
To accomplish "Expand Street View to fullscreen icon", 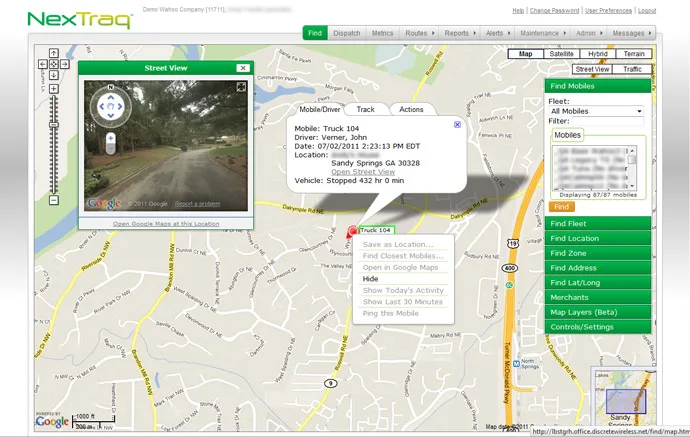I will click(241, 87).
